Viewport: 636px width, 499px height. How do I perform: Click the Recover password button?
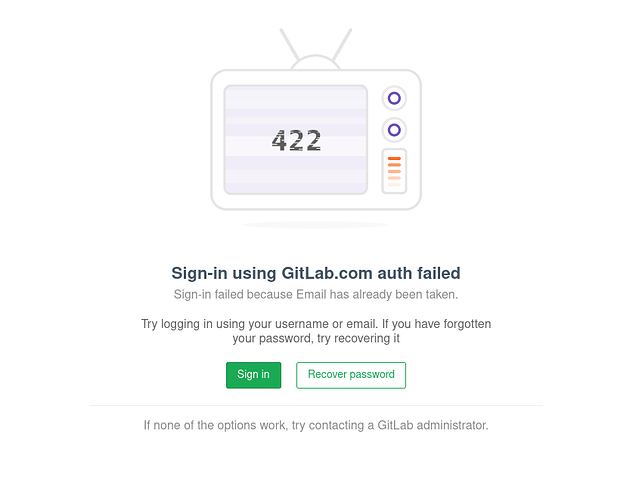pos(351,375)
